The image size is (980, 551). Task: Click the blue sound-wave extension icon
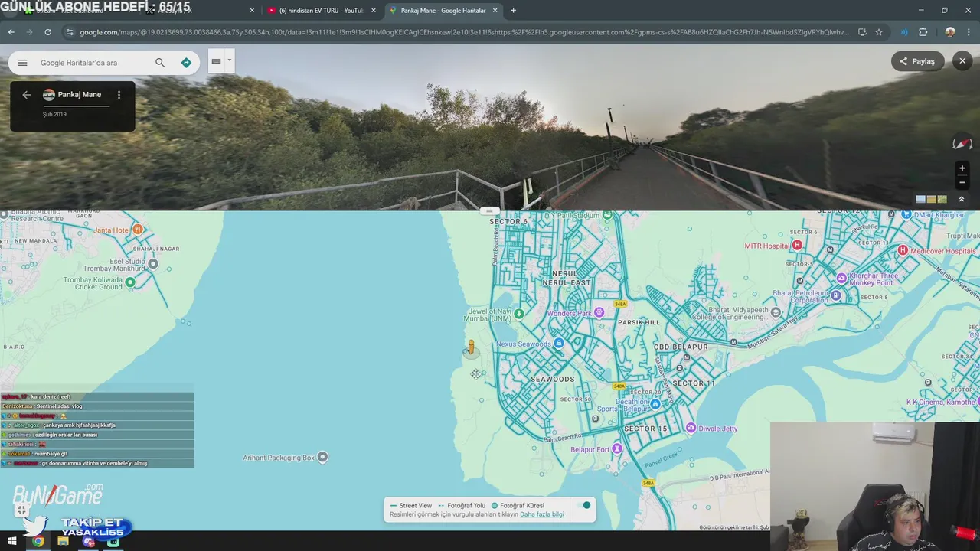(x=904, y=32)
